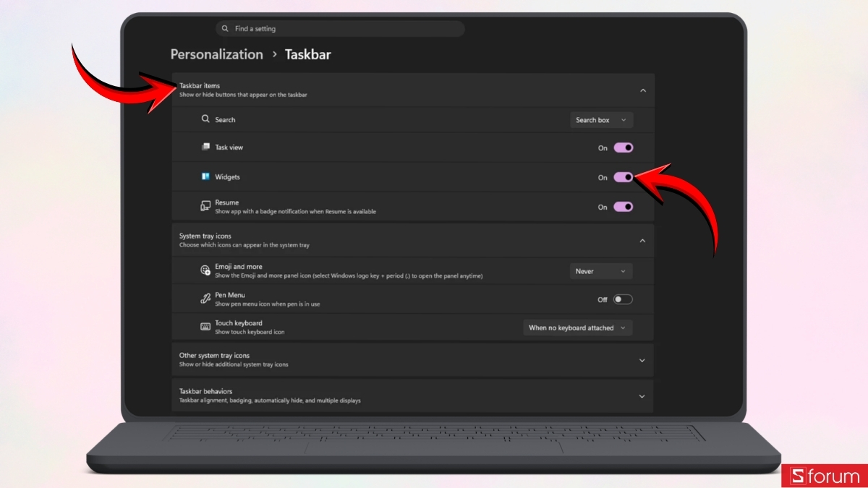The image size is (868, 488).
Task: Open the When no keyboard attached dropdown
Action: coord(577,328)
